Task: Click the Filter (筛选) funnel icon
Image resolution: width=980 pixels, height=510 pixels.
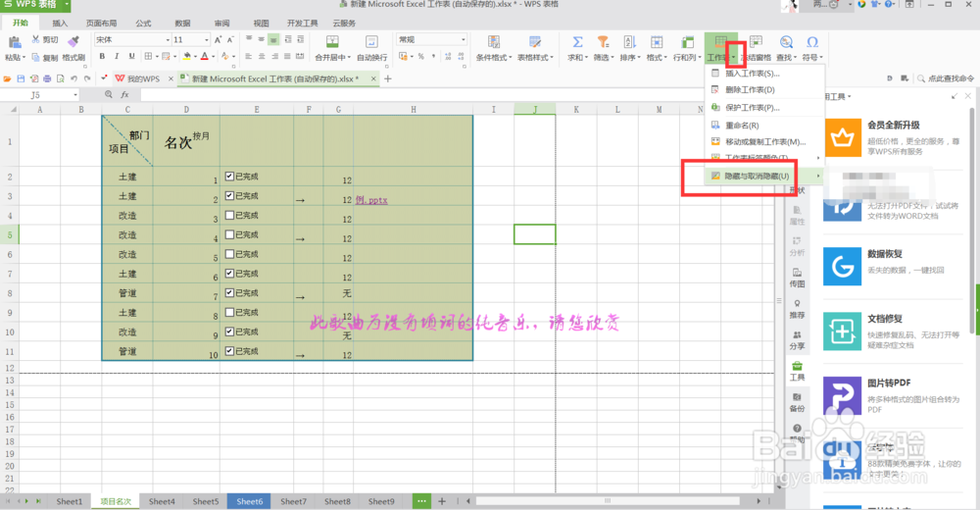Action: [x=603, y=42]
